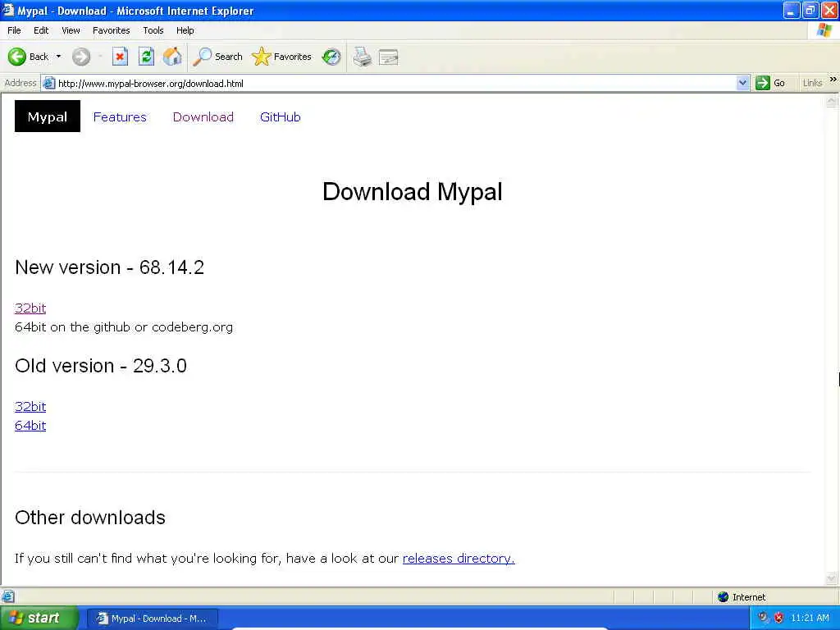Click the Edit page toolbar icon
The height and width of the screenshot is (630, 840).
coord(388,57)
